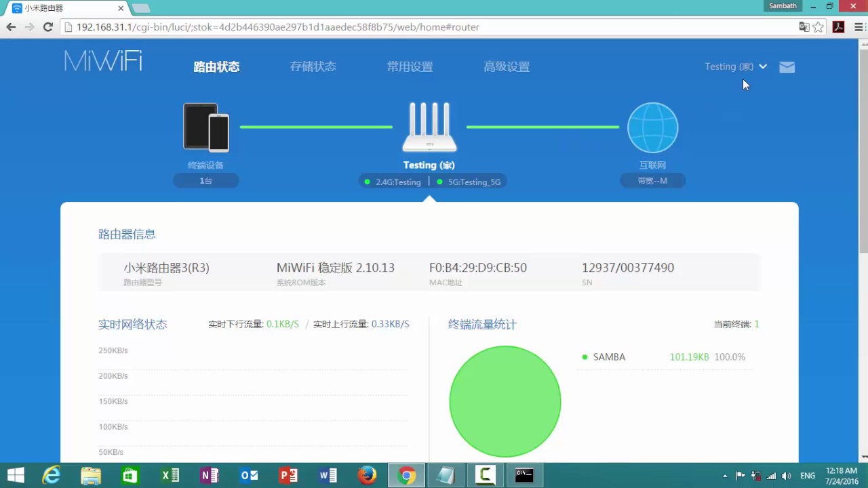
Task: Click the terminal devices phone icon
Action: pos(206,127)
